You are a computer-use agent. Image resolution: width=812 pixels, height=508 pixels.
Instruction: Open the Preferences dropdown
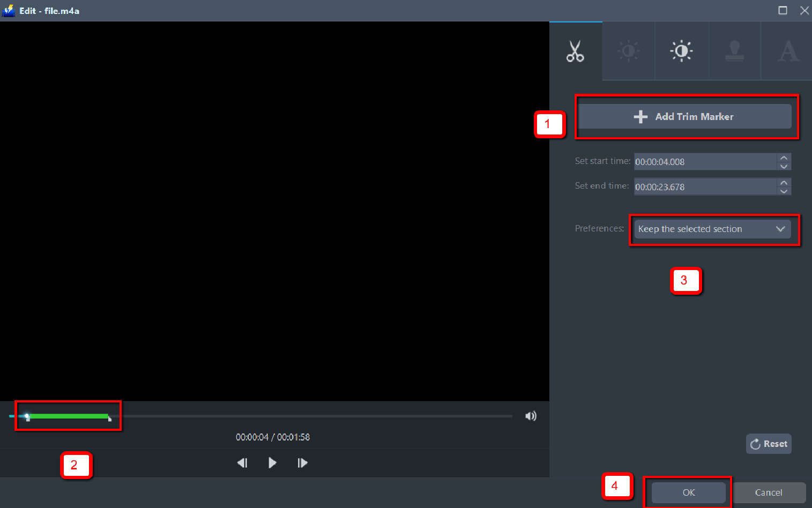click(713, 229)
